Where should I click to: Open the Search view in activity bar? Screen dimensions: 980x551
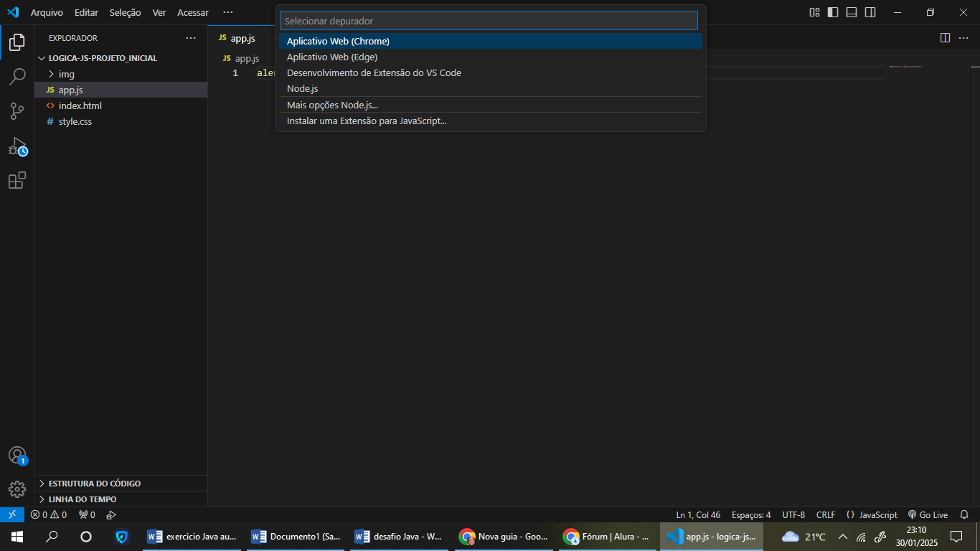[17, 77]
